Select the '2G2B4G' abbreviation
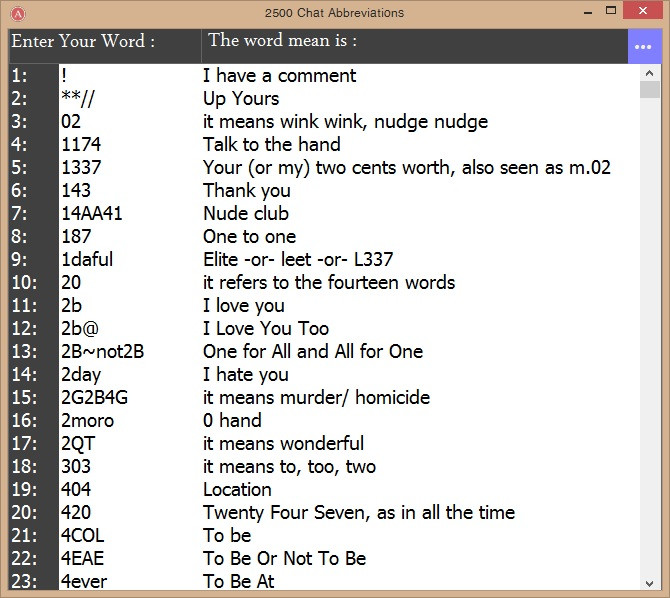This screenshot has width=670, height=598. tap(94, 398)
